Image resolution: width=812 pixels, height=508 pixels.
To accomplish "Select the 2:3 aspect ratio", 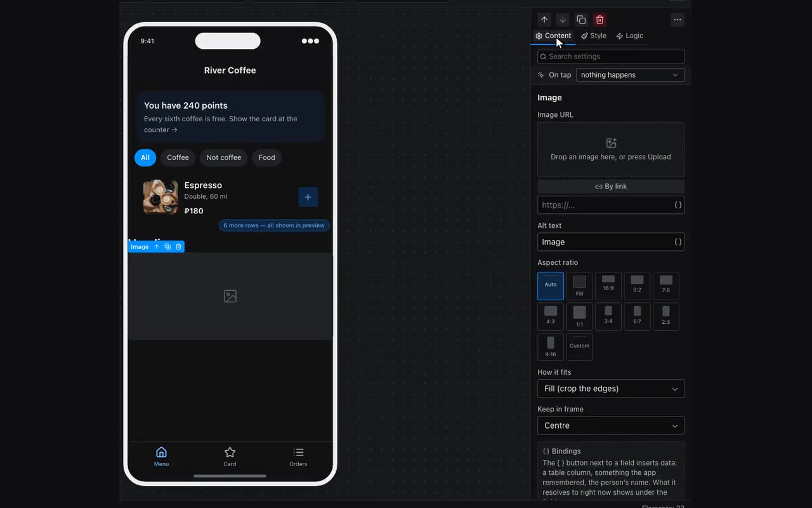I will point(666,316).
